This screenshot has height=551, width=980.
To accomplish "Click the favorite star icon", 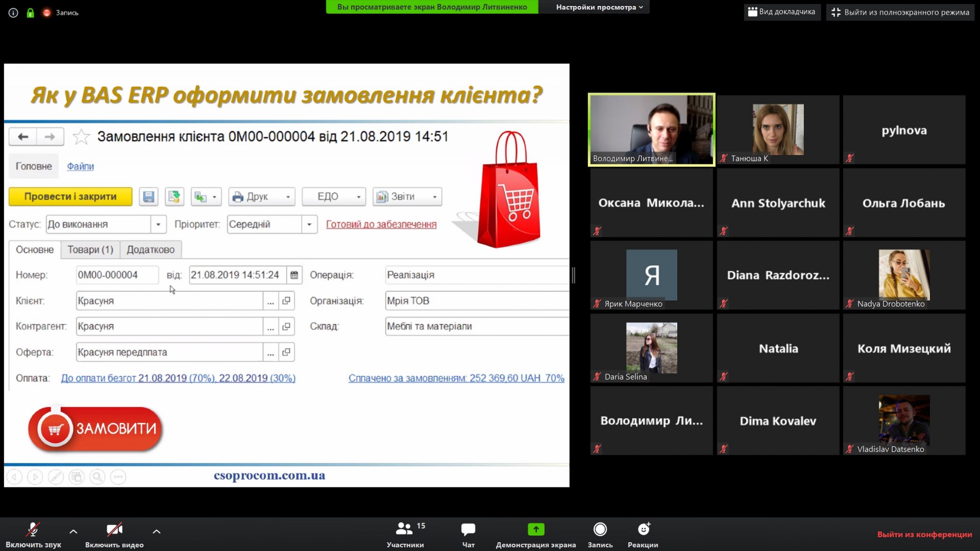I will (x=81, y=137).
